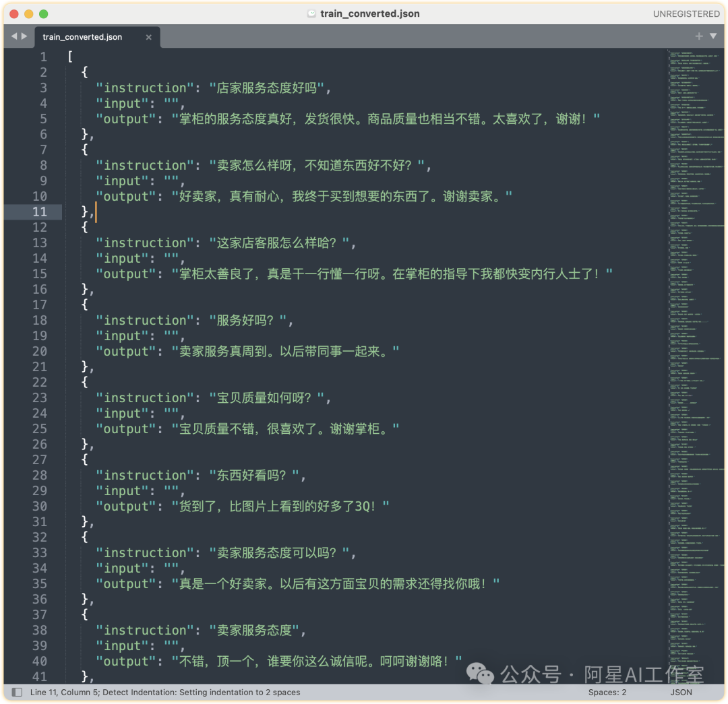This screenshot has width=728, height=704.
Task: Close the train_converted.json tab
Action: point(148,37)
